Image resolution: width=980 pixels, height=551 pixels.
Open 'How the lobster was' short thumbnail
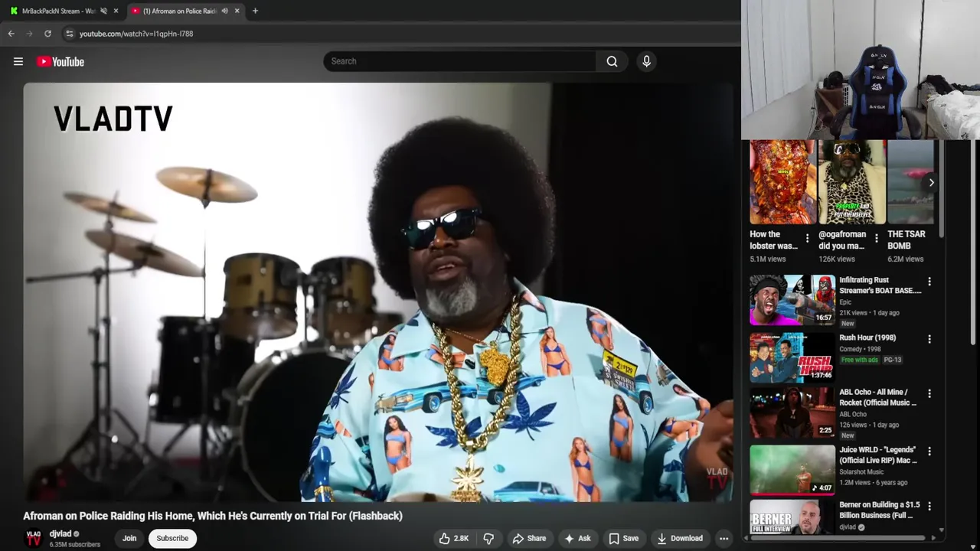pyautogui.click(x=782, y=182)
